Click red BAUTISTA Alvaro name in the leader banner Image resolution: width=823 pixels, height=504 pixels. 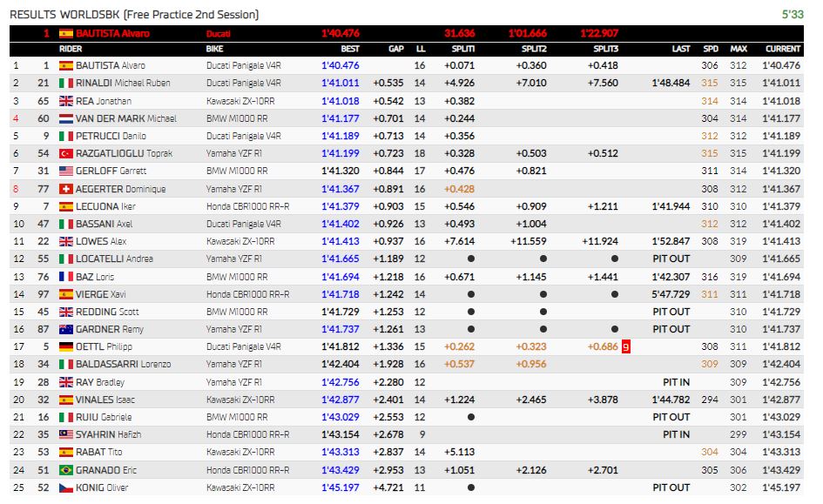[112, 34]
